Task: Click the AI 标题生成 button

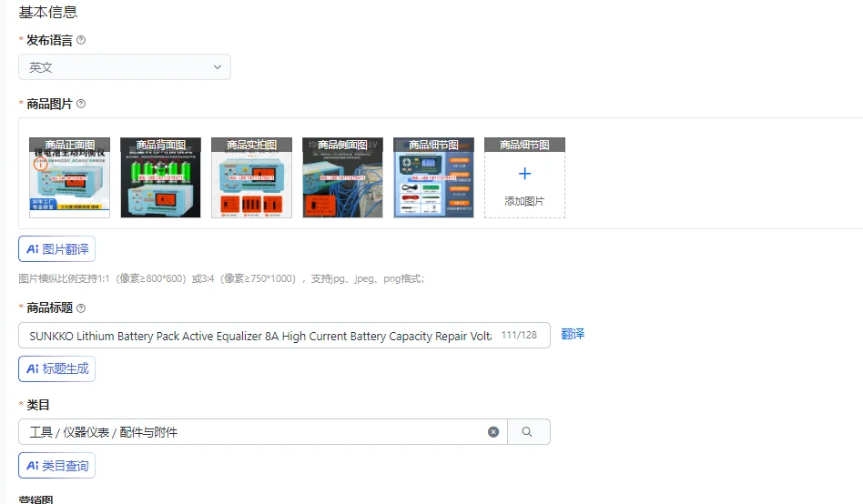Action: pyautogui.click(x=56, y=368)
